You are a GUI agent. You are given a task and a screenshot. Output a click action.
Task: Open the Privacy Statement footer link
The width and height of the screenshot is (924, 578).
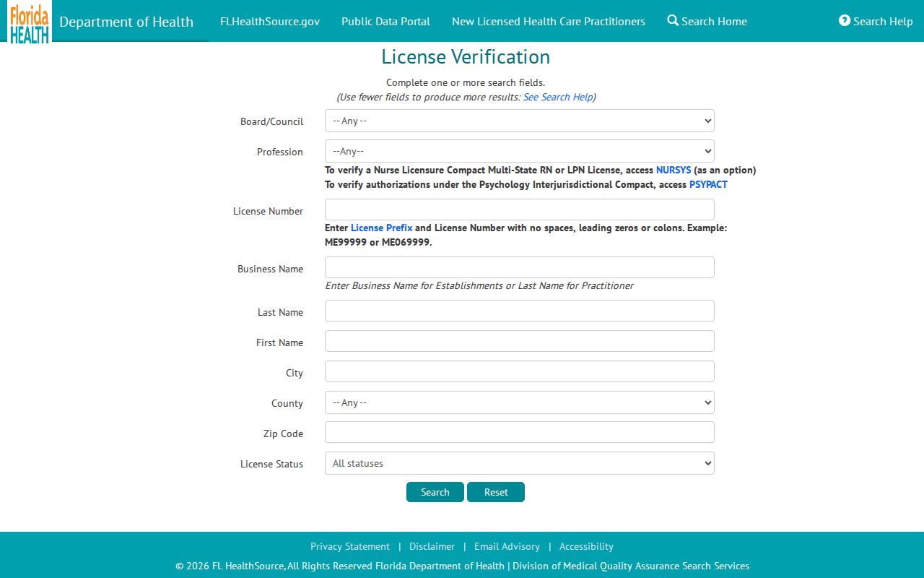click(350, 546)
